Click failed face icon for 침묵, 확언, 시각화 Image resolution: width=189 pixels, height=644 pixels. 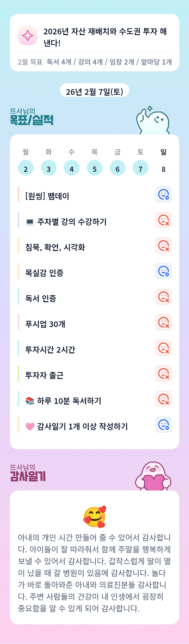point(163,246)
